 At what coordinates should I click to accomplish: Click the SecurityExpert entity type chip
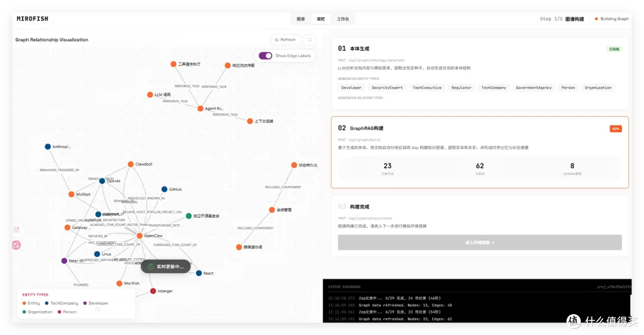point(387,88)
